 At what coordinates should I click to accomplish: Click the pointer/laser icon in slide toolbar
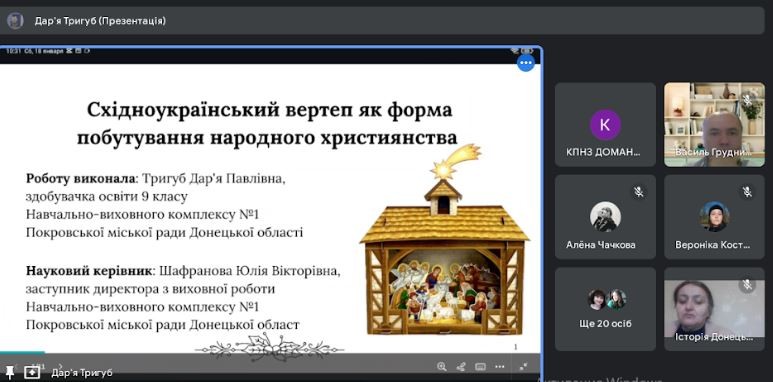[461, 367]
